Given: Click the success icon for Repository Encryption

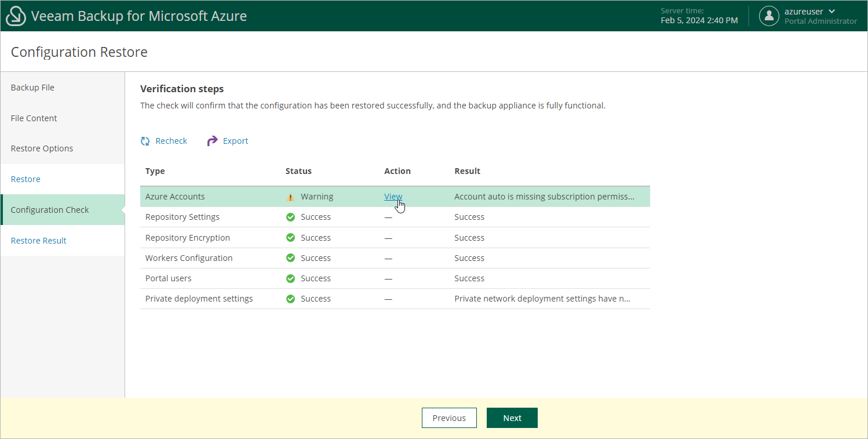Looking at the screenshot, I should 291,238.
